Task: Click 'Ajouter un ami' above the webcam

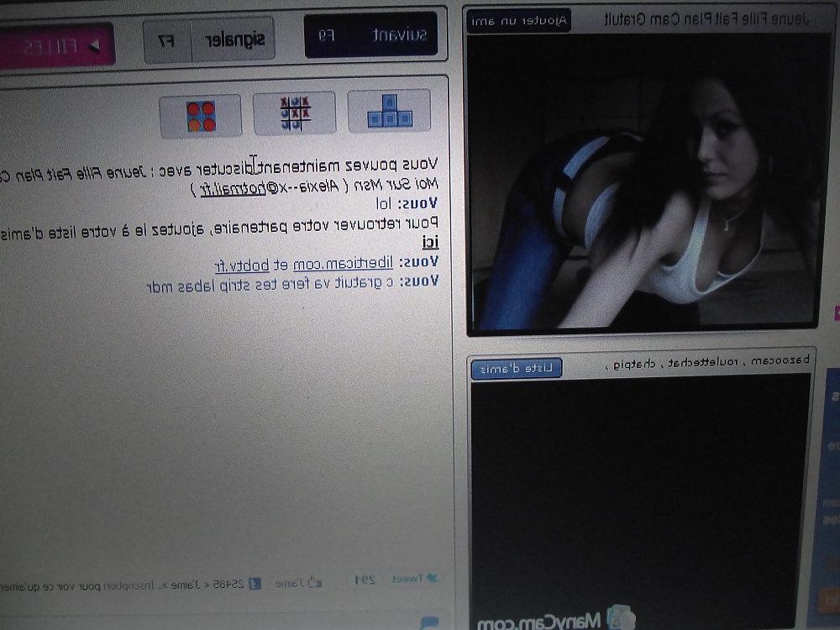Action: (x=518, y=21)
